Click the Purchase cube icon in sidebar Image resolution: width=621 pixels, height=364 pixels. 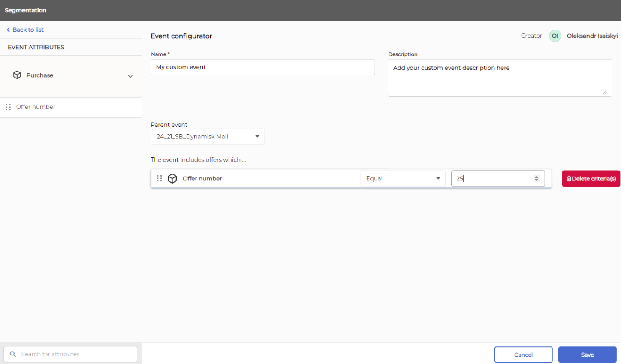[x=17, y=75]
